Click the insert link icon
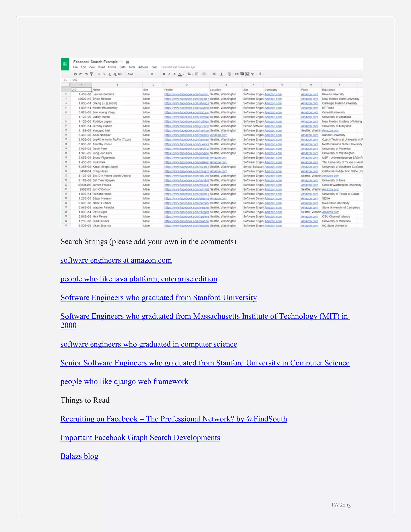The width and height of the screenshot is (411, 532). [236, 74]
